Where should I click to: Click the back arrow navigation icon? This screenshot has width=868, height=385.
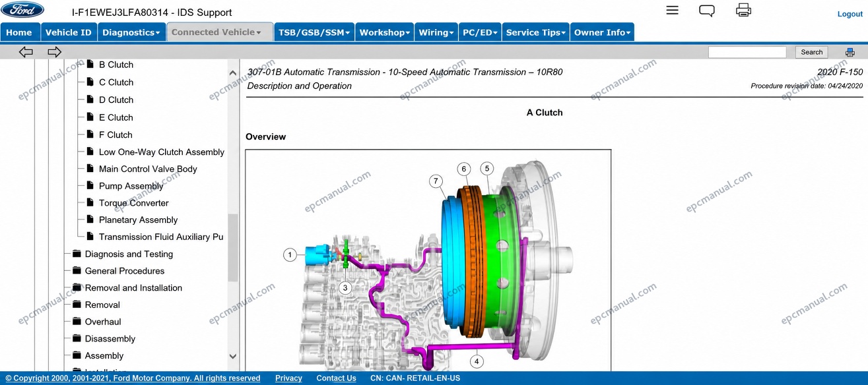coord(26,51)
